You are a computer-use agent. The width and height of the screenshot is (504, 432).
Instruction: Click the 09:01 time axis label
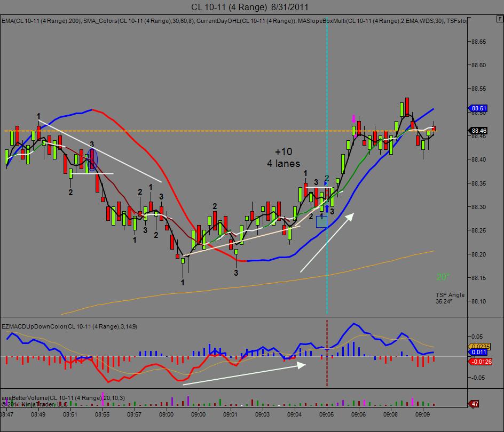[x=230, y=414]
